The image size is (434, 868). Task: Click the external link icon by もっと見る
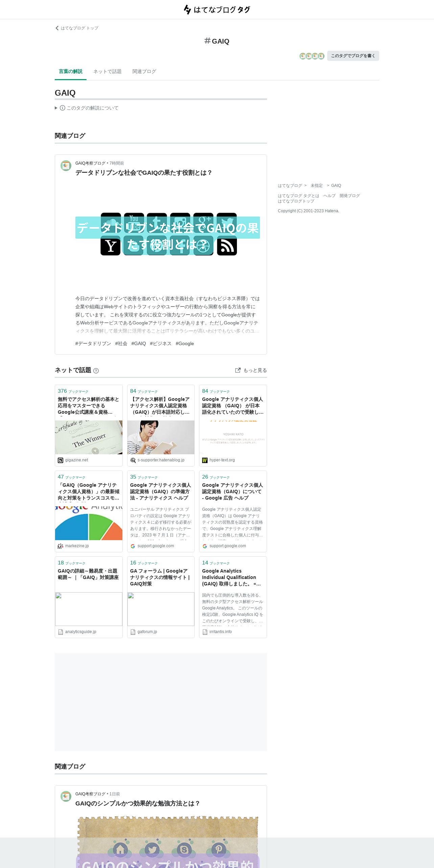[x=238, y=370]
